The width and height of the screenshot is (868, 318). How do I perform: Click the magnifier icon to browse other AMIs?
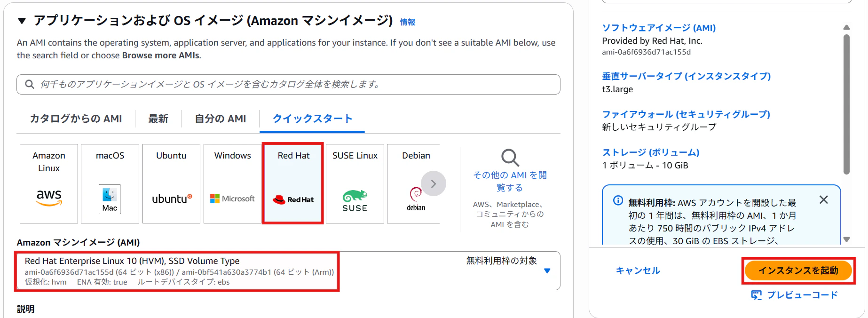point(510,158)
